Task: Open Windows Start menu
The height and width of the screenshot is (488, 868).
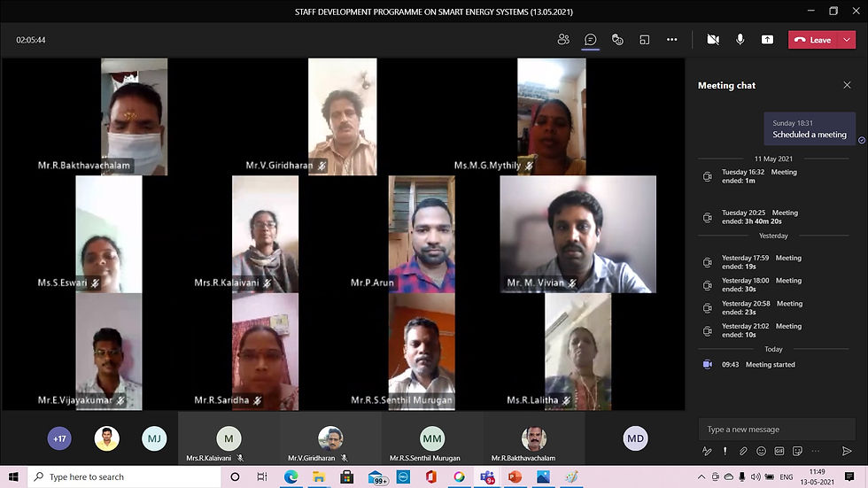Action: tap(13, 476)
